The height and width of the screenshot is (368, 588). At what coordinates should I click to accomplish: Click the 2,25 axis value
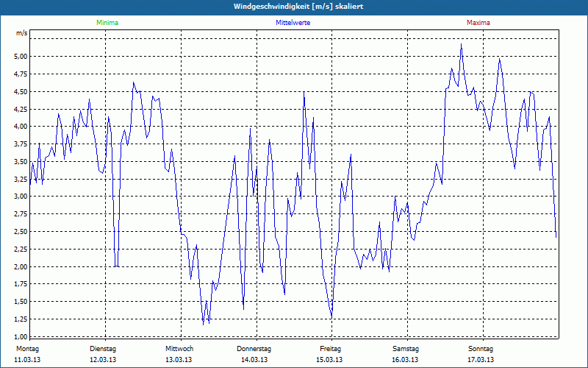[x=21, y=250]
